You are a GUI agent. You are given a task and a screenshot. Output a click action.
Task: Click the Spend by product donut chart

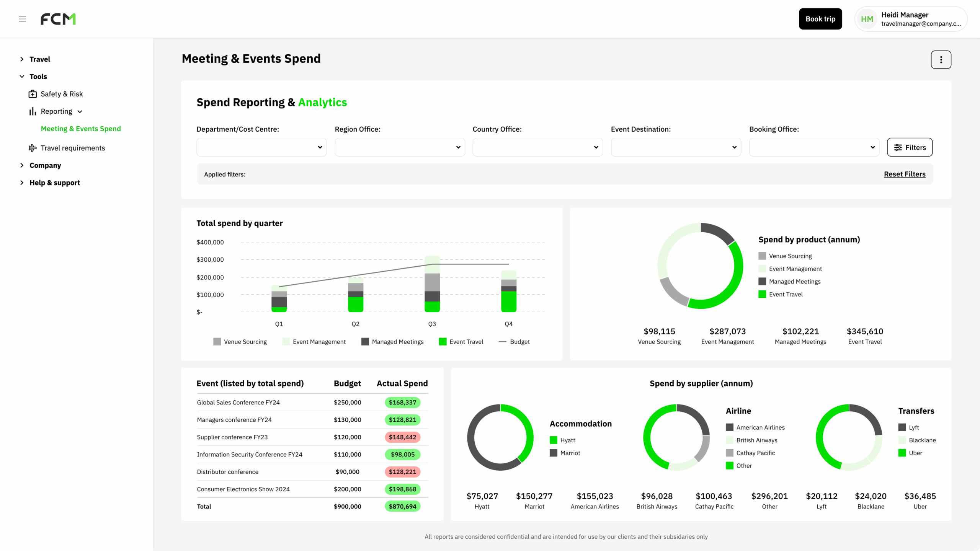click(x=700, y=266)
